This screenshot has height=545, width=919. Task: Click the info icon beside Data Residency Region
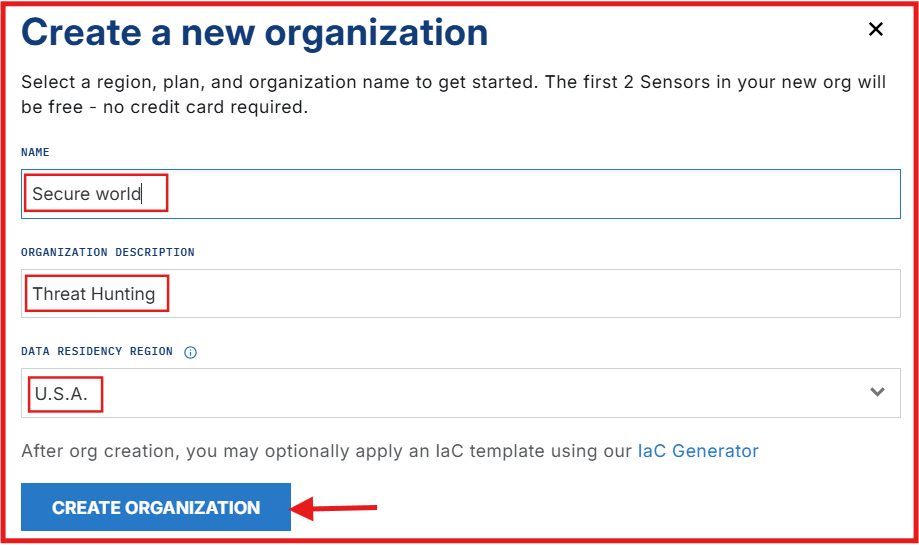190,352
